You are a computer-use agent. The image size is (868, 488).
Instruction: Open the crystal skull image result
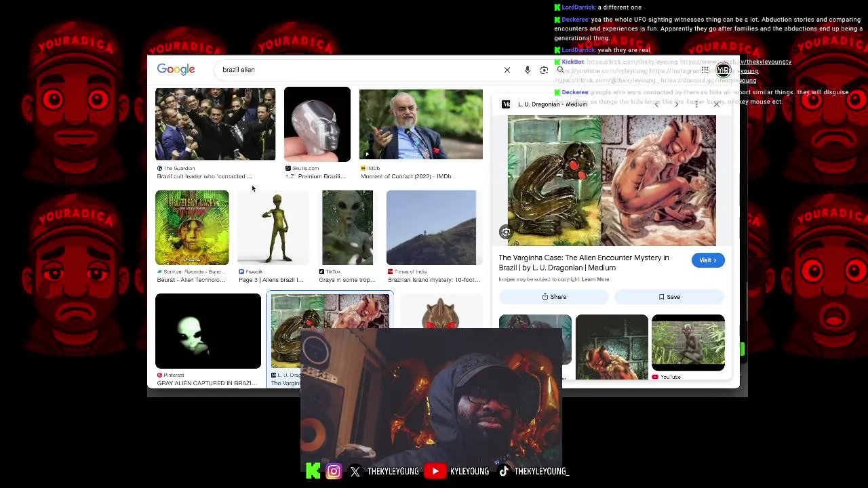(x=317, y=124)
